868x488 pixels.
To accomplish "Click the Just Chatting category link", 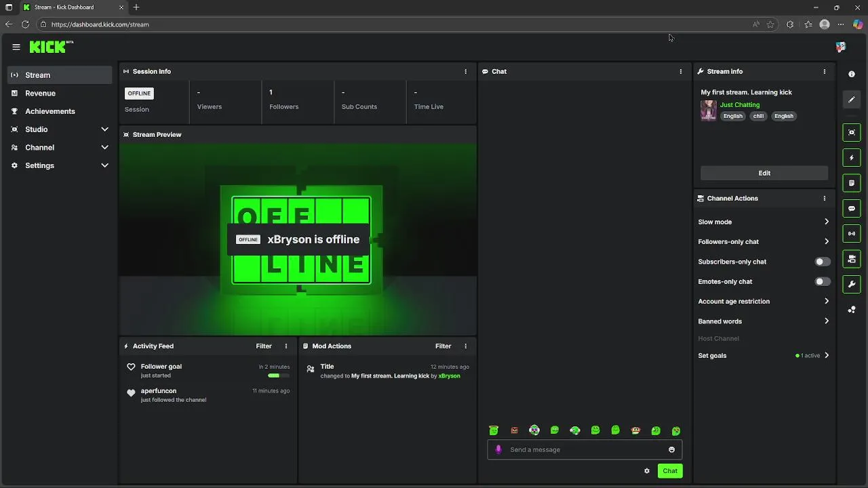I will tap(740, 105).
